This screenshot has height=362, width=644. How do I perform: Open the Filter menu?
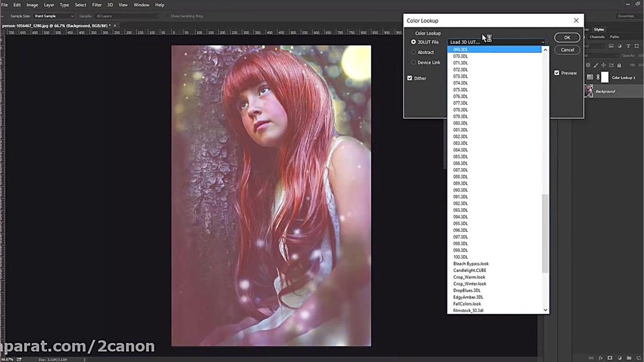pos(97,5)
